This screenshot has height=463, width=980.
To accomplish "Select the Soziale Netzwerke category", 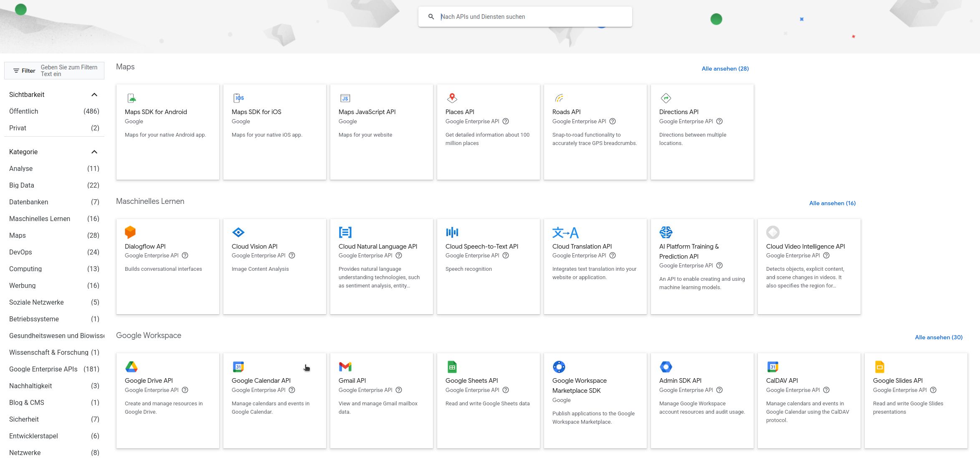I will pyautogui.click(x=54, y=302).
